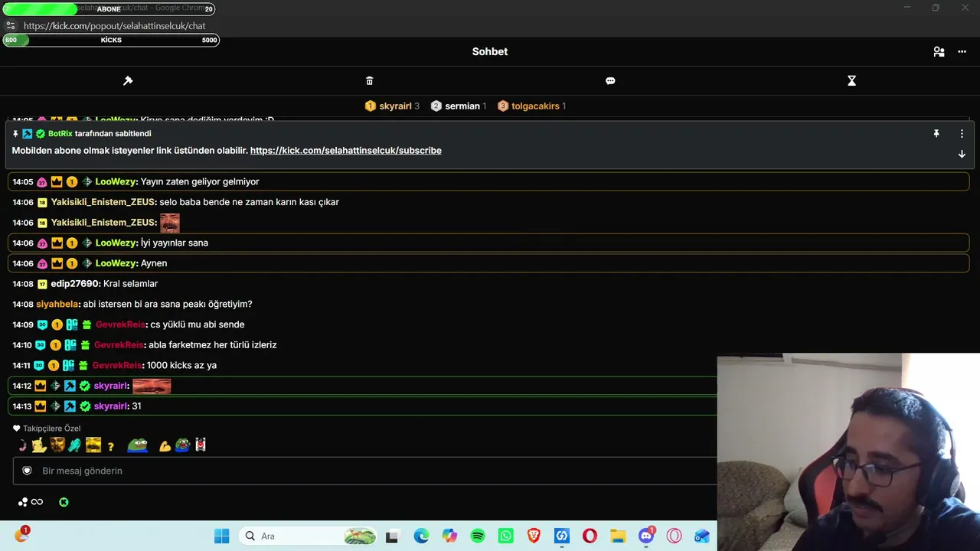Click the Sohbet chat header title

[490, 52]
